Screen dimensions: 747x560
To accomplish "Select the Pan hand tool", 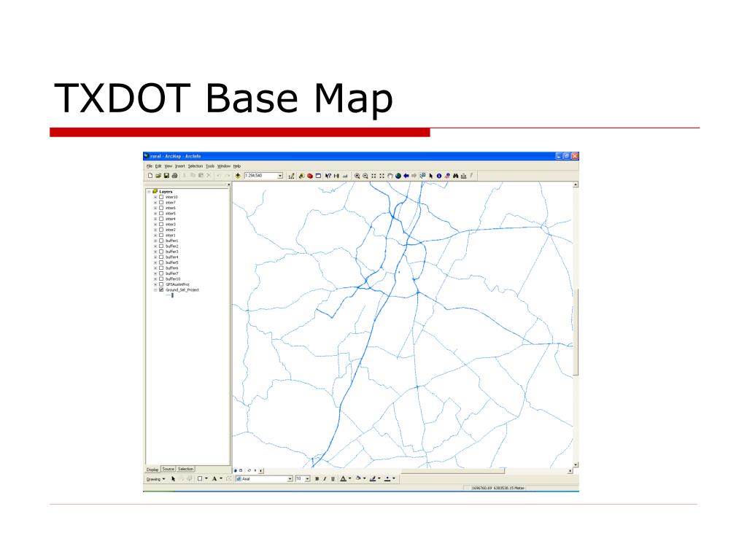I will point(390,176).
